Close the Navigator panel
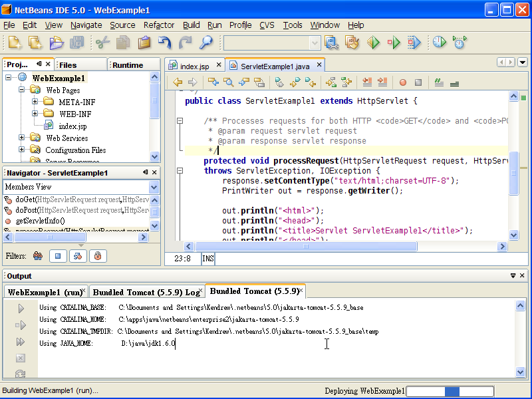Image resolution: width=532 pixels, height=399 pixels. click(154, 172)
